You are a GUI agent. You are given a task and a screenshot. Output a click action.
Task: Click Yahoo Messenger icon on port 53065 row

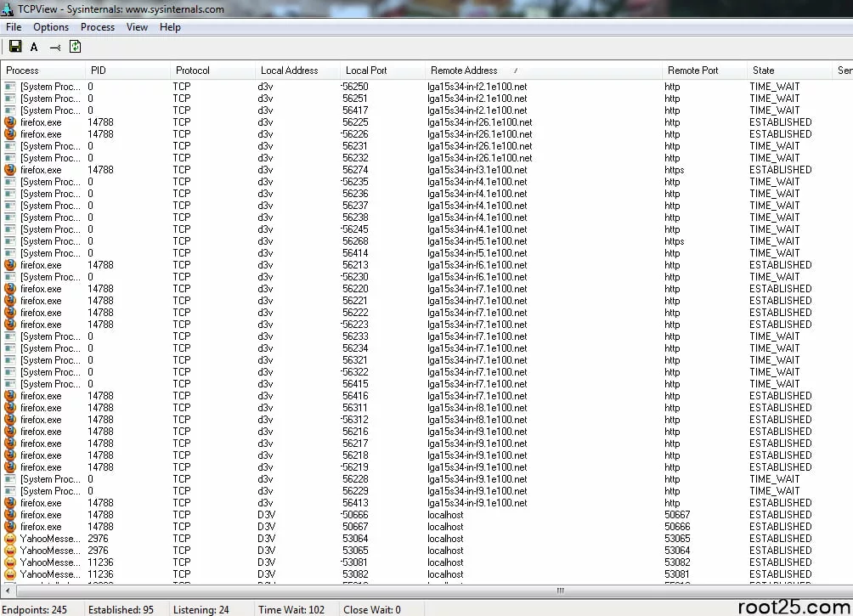coord(10,551)
